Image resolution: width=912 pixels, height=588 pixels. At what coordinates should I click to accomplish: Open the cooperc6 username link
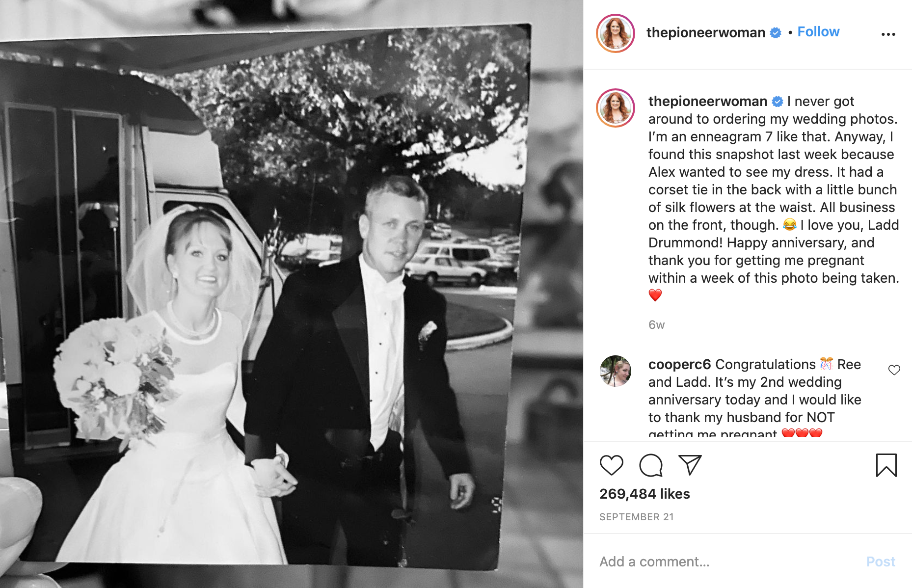(679, 364)
